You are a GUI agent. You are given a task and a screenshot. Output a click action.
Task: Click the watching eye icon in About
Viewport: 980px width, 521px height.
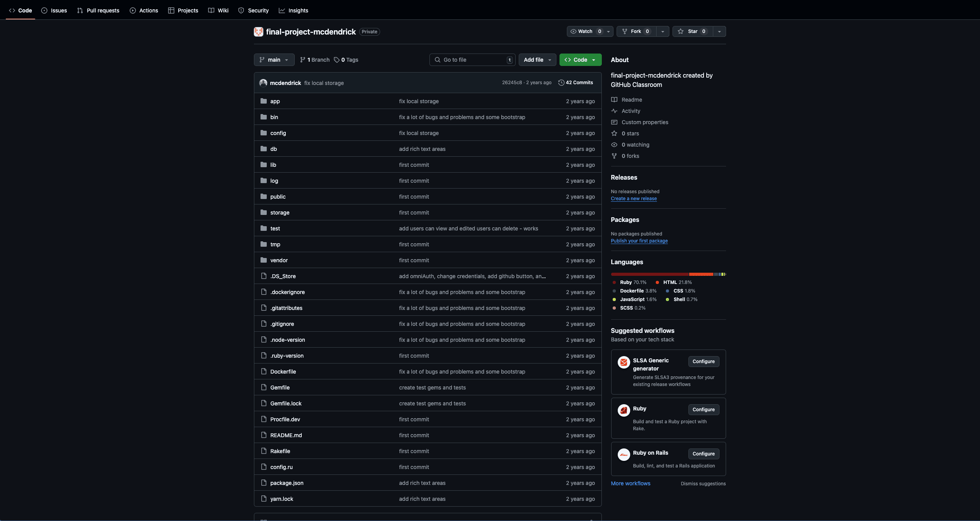point(614,145)
